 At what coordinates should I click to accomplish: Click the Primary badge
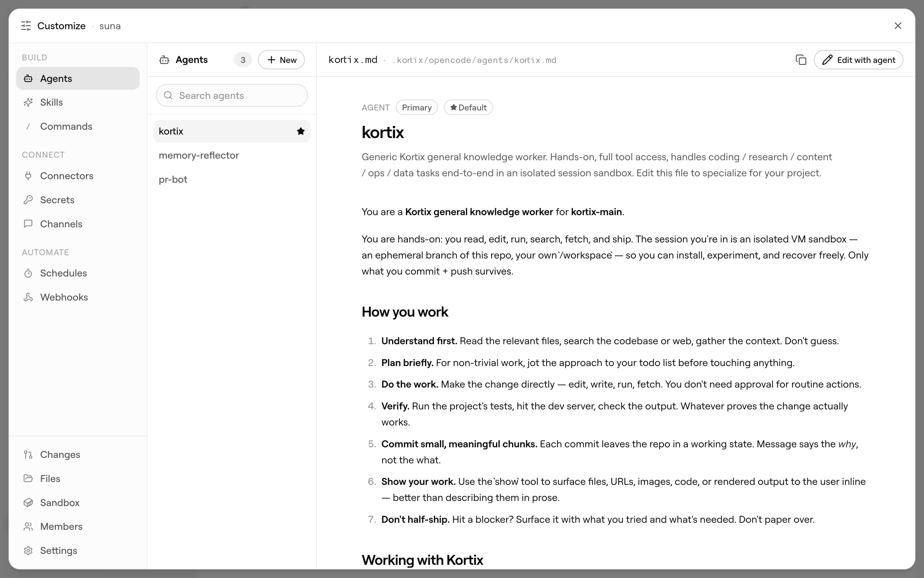click(x=416, y=108)
